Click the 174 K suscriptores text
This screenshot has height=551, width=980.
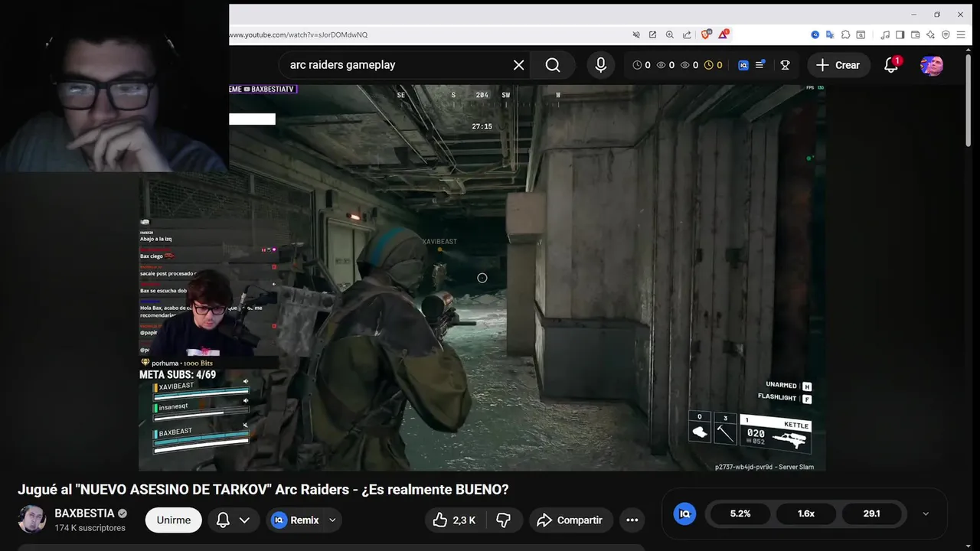[90, 528]
